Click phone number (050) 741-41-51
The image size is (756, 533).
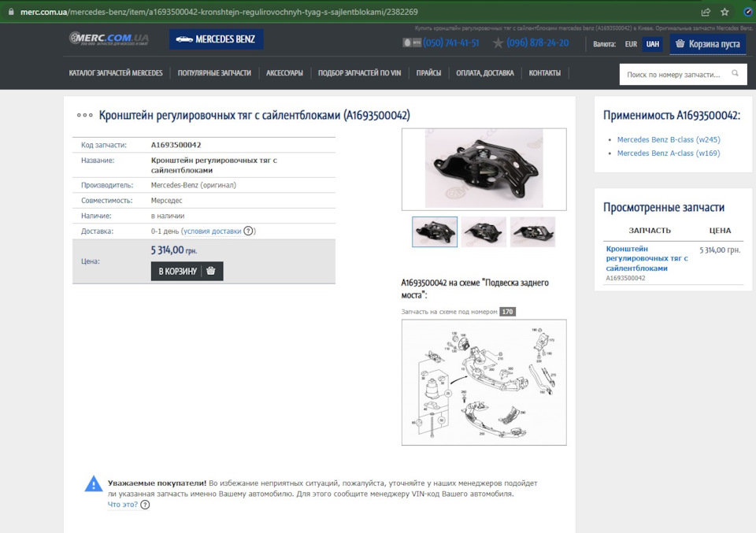[x=450, y=43]
